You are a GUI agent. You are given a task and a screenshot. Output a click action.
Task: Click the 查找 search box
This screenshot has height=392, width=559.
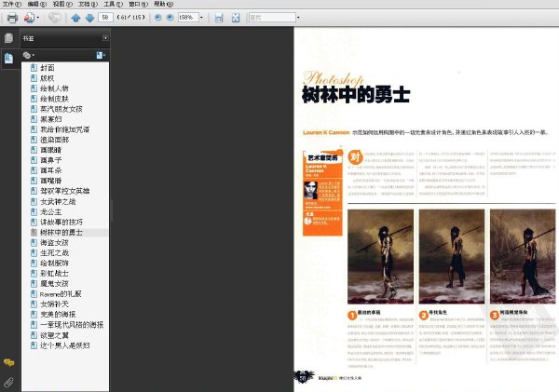(272, 17)
